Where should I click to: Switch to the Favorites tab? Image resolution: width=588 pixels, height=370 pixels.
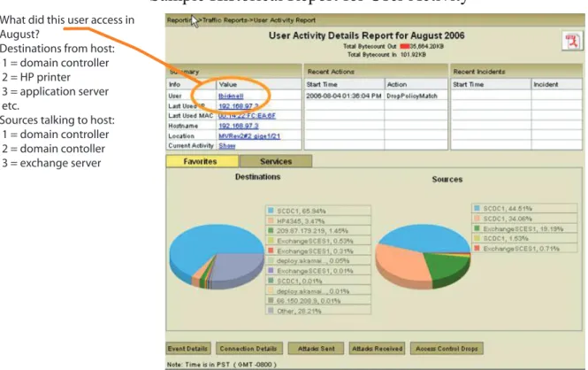(x=202, y=161)
